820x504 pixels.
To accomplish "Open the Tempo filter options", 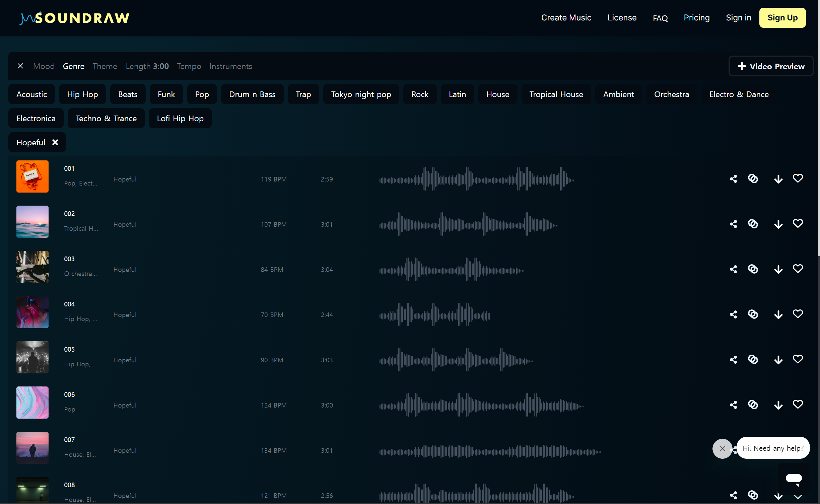I will click(189, 66).
